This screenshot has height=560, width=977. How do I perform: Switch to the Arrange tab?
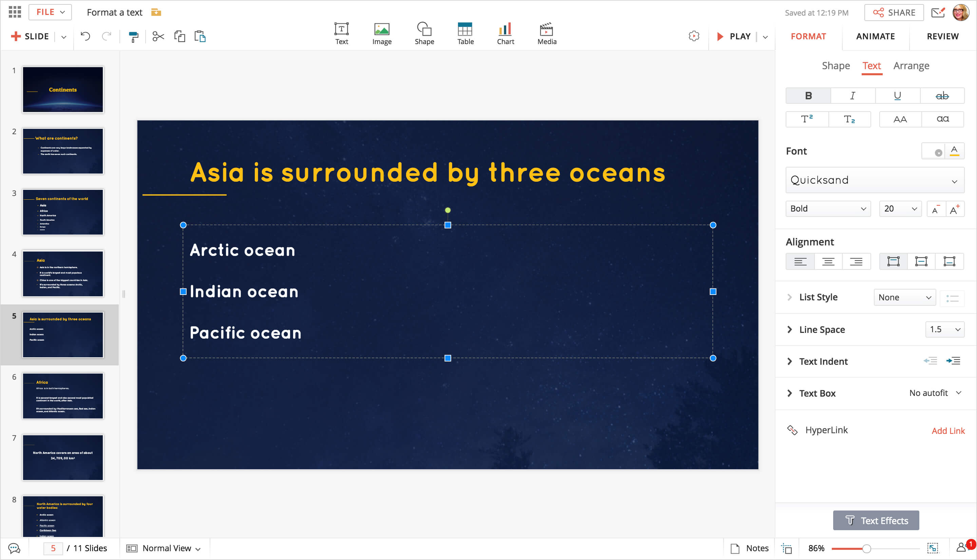click(x=911, y=66)
